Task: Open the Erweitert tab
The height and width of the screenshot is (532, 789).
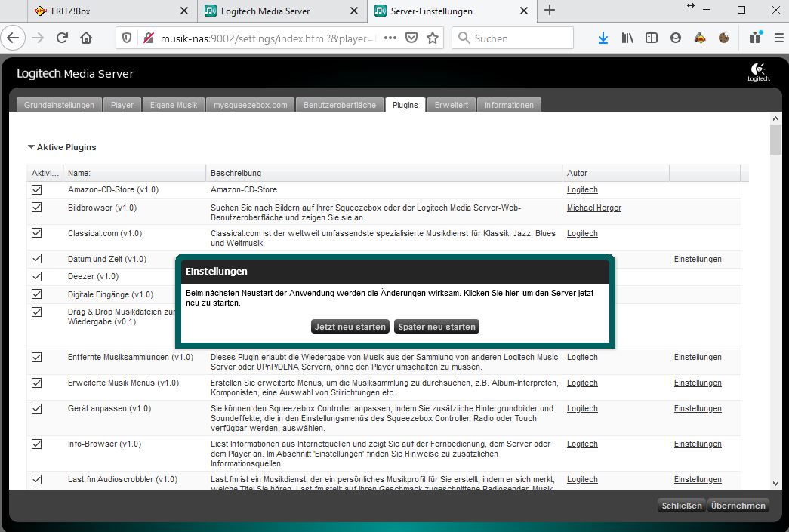Action: [x=452, y=105]
